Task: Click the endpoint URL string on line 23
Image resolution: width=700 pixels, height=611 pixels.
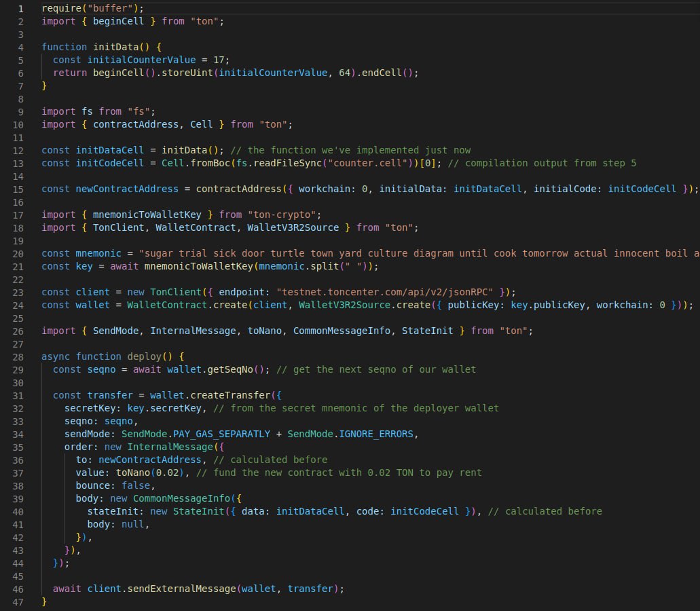Action: (385, 293)
